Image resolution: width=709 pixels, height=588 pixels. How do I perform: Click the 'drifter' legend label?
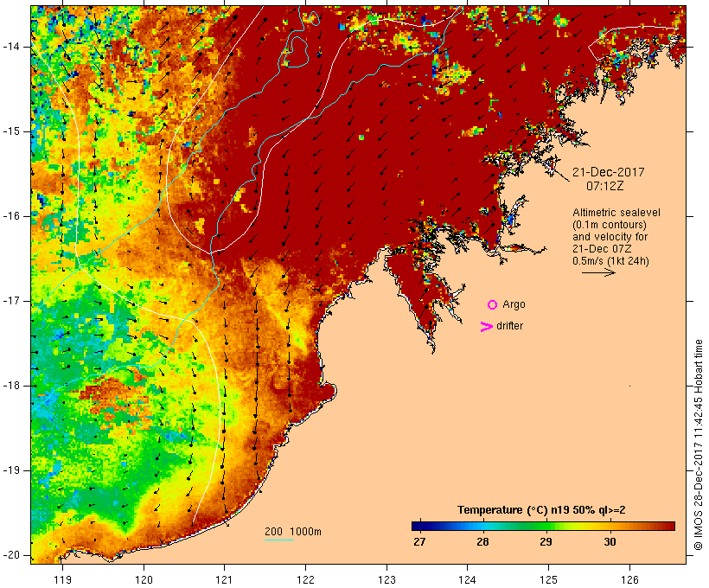click(509, 326)
